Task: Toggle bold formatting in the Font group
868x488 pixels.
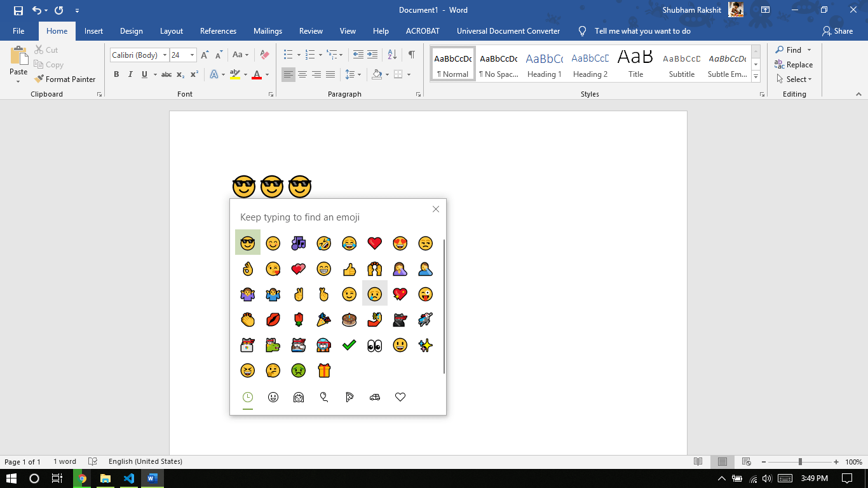Action: tap(116, 74)
